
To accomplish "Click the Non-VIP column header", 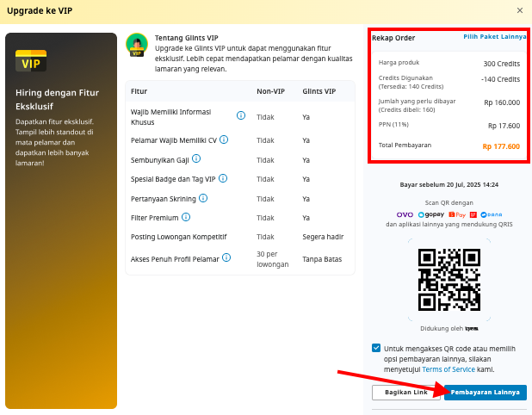I will pos(270,91).
